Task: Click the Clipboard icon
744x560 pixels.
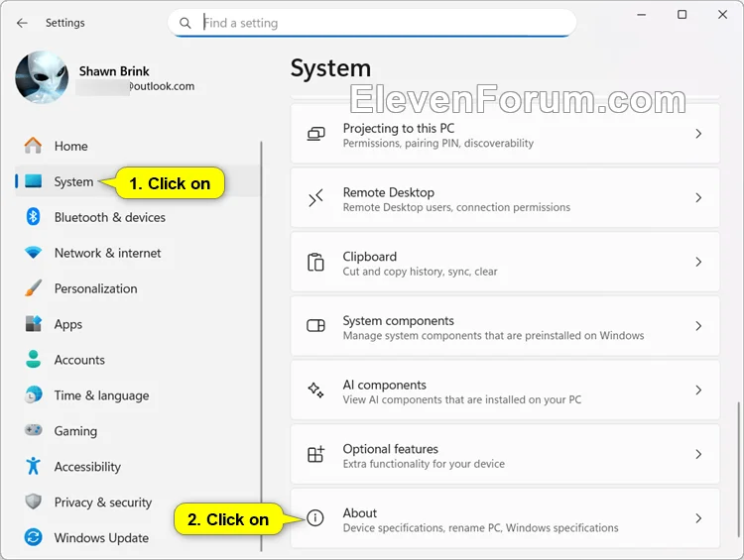Action: tap(316, 263)
